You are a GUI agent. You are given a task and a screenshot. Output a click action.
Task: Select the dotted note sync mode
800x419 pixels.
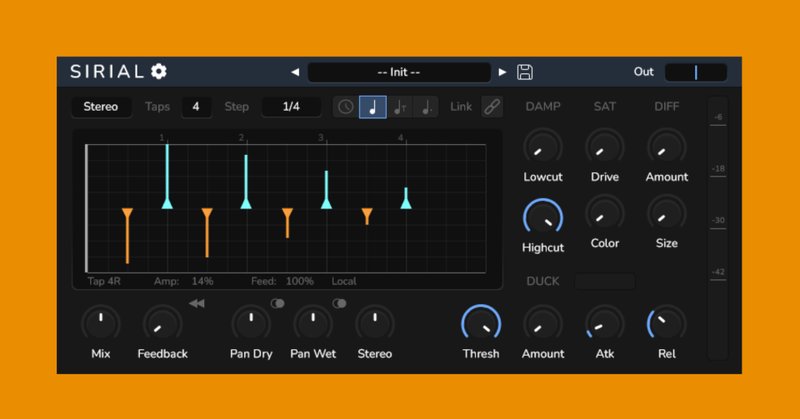tap(426, 107)
